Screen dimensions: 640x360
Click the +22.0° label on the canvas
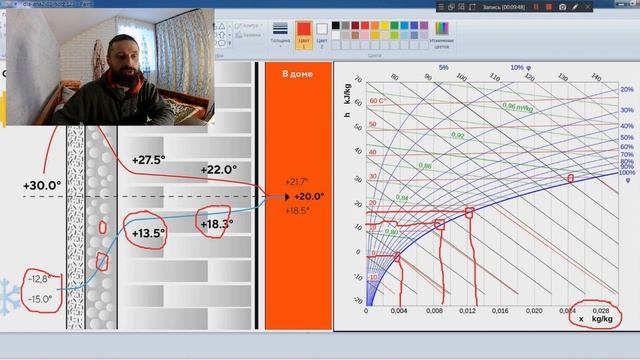pos(219,169)
